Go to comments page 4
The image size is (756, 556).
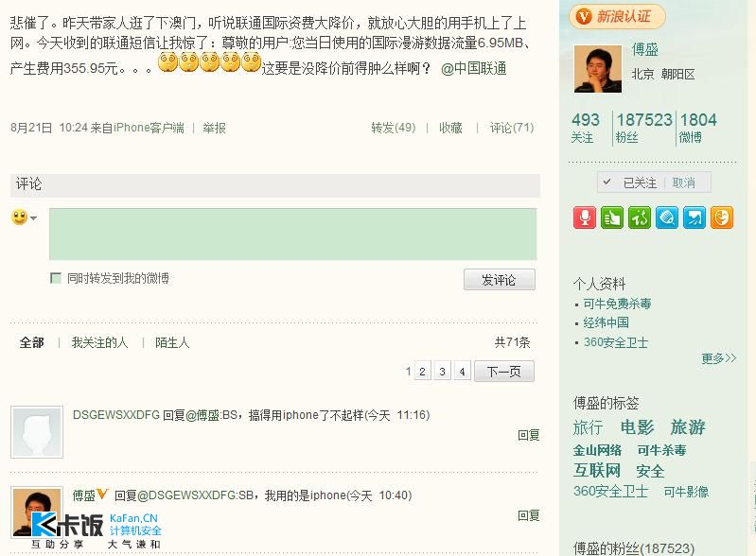coord(462,372)
